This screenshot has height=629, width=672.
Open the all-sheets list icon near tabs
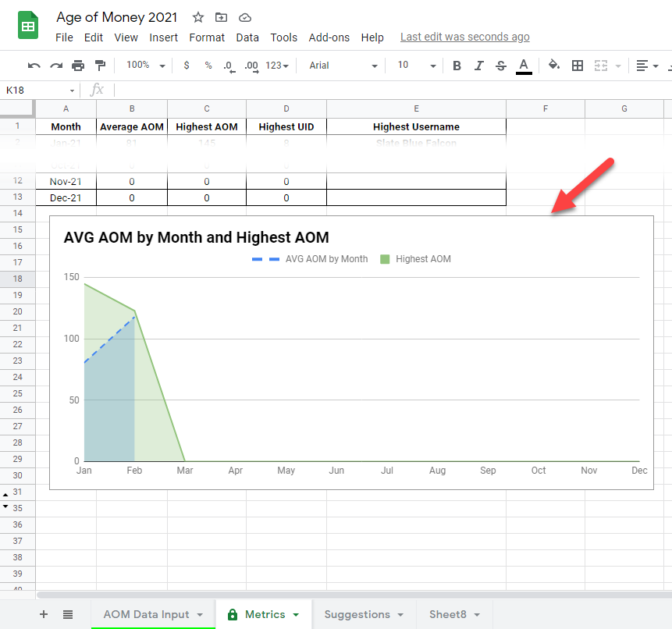(x=67, y=614)
